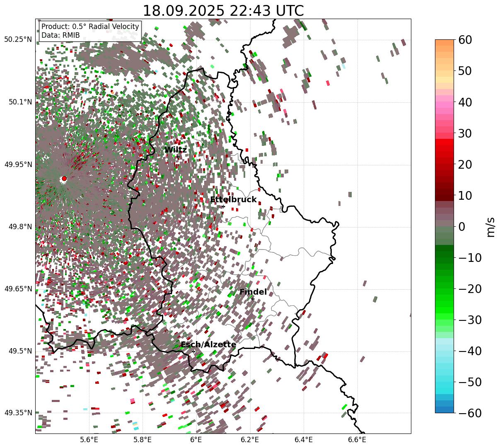Click the 49.5°N latitude tick label
Screen dimensions: 500x448
point(19,351)
